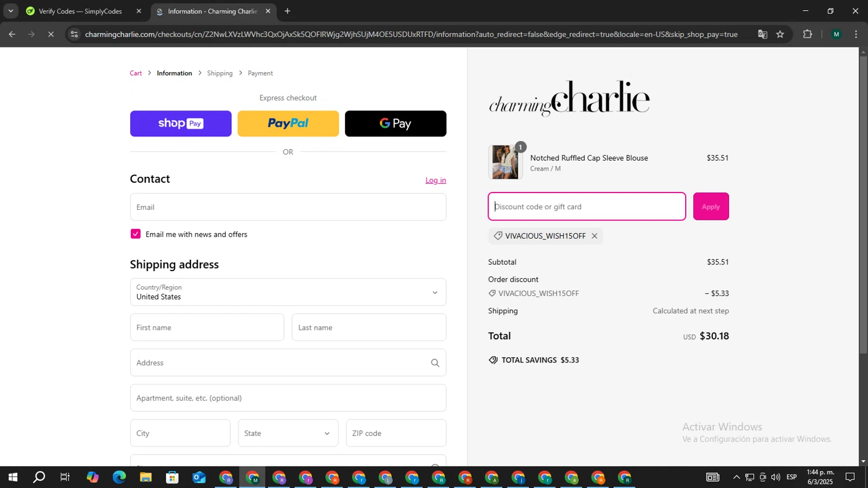
Task: Open Windows taskbar search
Action: pyautogui.click(x=39, y=478)
